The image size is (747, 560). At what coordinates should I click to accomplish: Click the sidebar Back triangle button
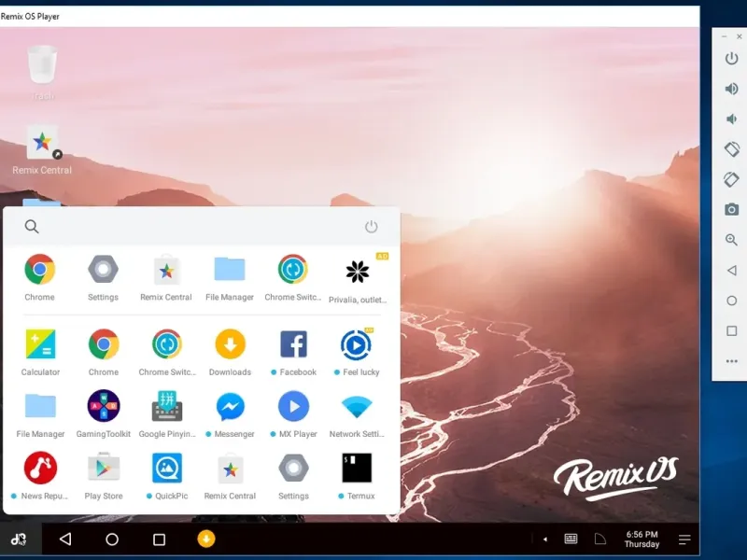tap(732, 271)
